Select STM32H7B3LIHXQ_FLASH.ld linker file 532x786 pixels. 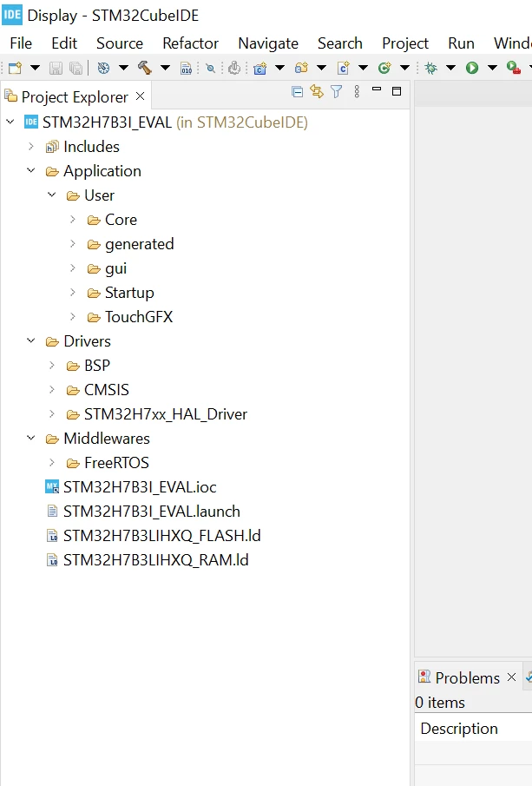coord(161,536)
